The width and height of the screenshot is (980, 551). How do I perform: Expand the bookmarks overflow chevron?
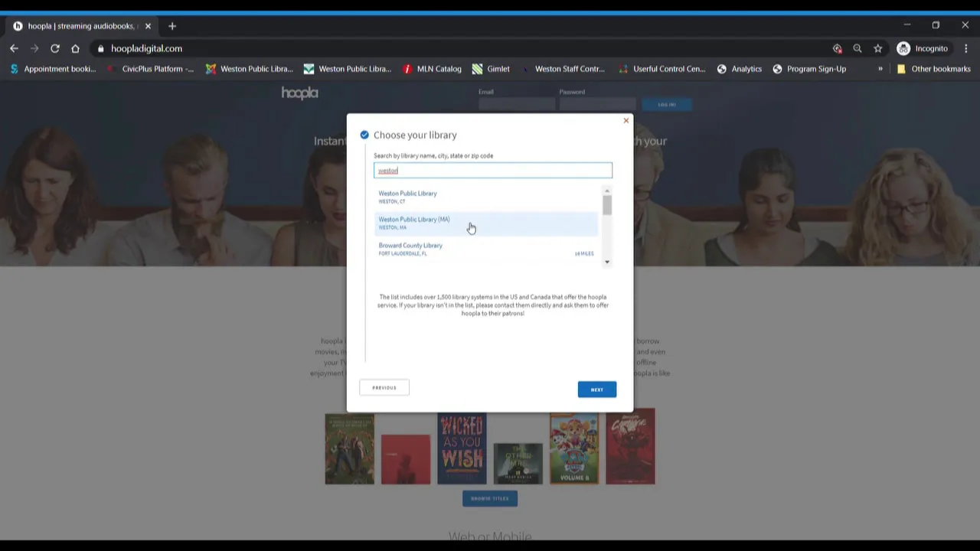pyautogui.click(x=880, y=69)
